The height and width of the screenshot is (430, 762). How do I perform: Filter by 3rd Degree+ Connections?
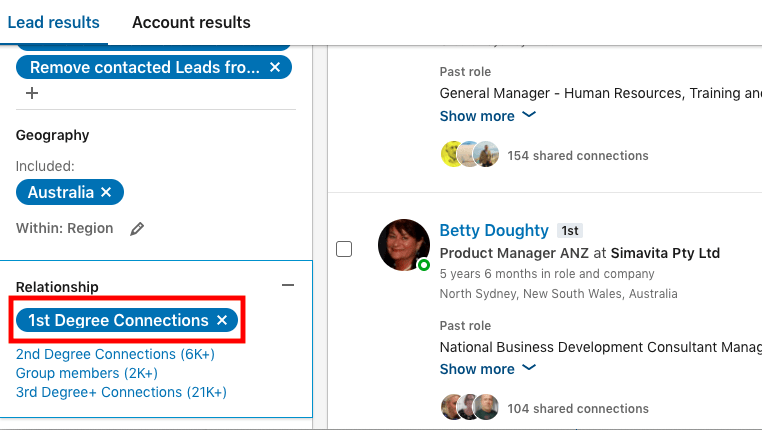pos(121,392)
